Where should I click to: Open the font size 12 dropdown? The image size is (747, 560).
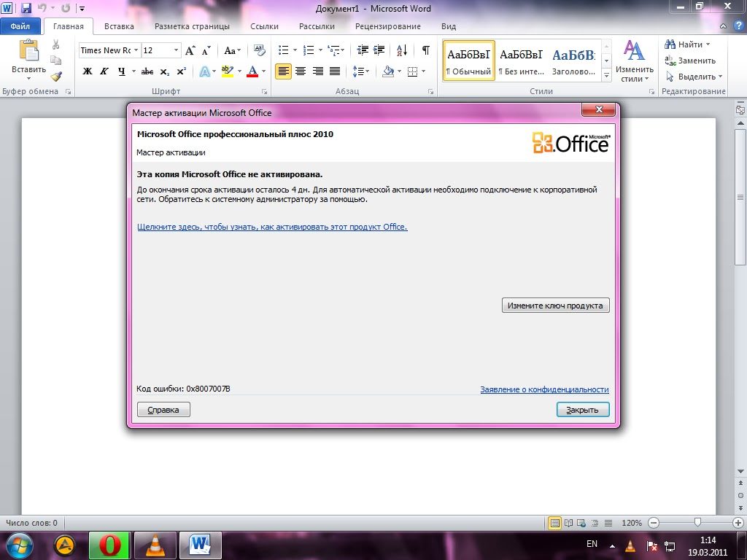click(x=176, y=50)
